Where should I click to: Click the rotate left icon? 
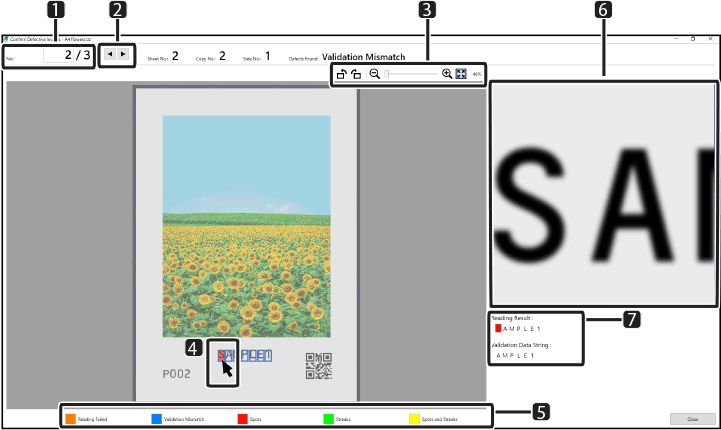(356, 74)
